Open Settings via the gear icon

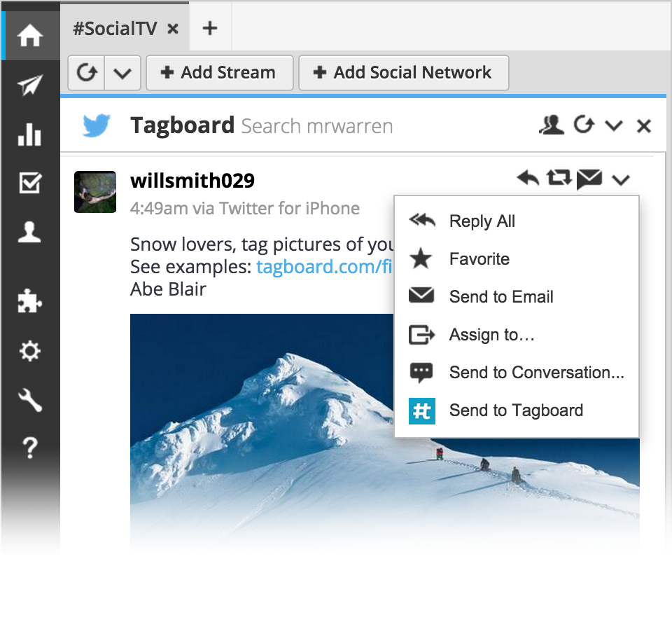point(30,351)
